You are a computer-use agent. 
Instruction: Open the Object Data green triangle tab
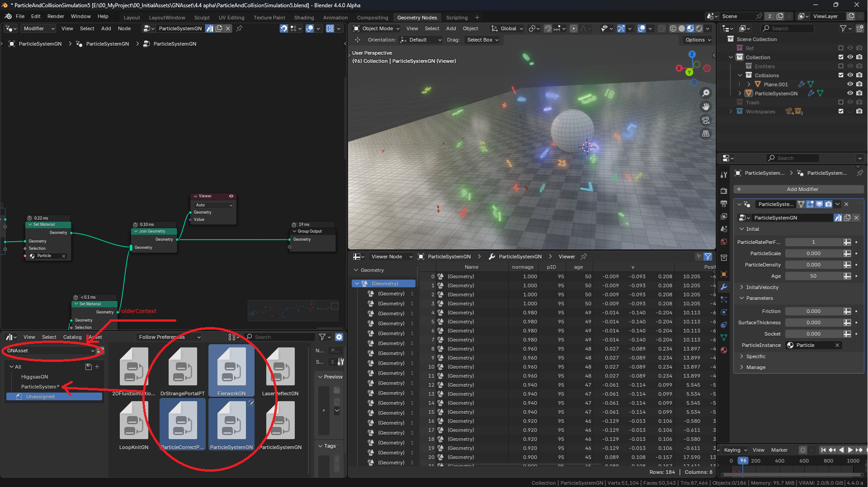[724, 337]
